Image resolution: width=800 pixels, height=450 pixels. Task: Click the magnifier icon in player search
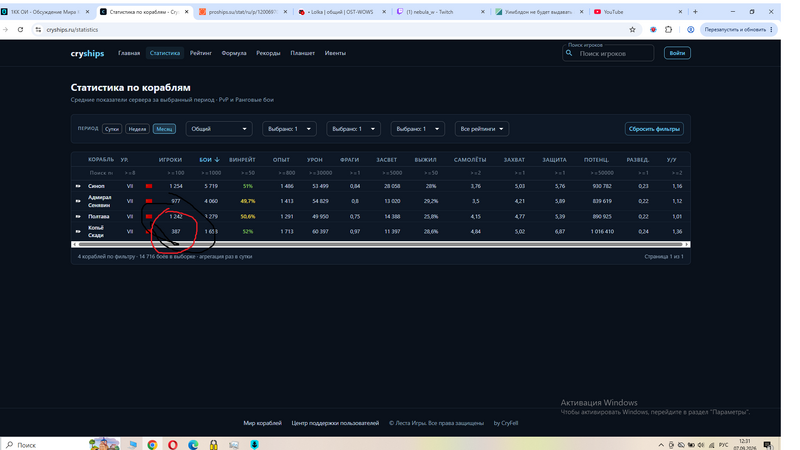coord(569,53)
